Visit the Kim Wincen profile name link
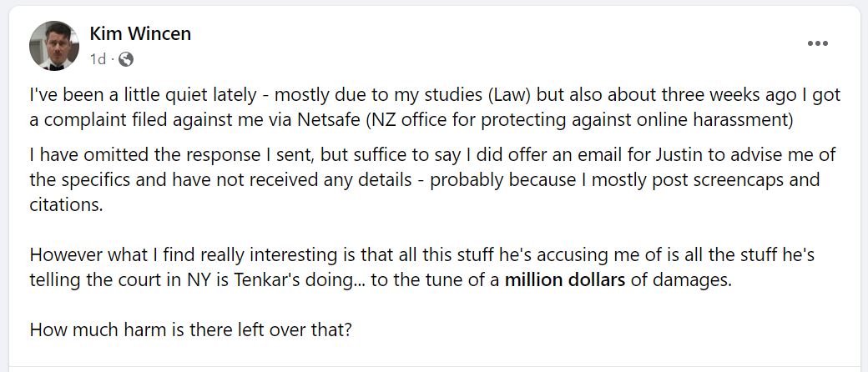Screen dimensions: 868x372 (x=140, y=33)
